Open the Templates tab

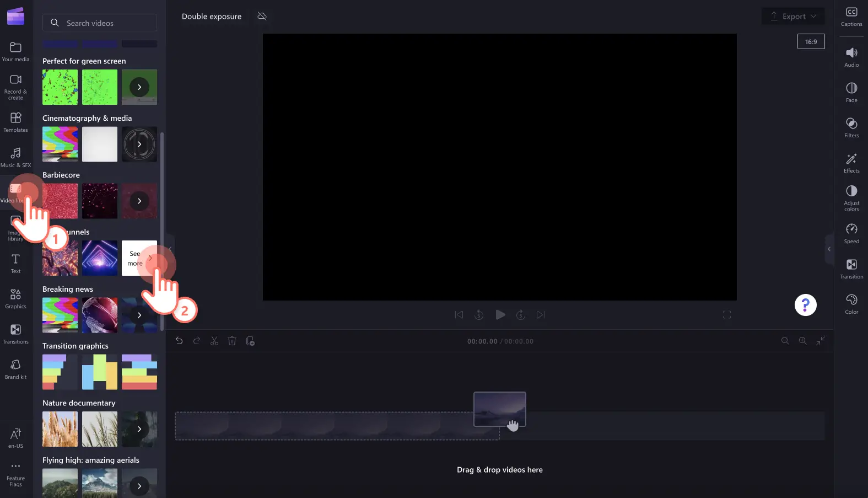tap(15, 122)
